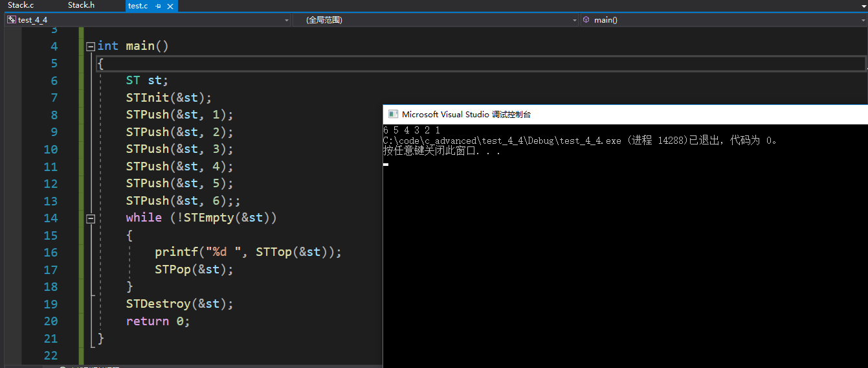The width and height of the screenshot is (868, 368).
Task: Click the 'STPush(&st, 1);' line
Action: coord(180,115)
